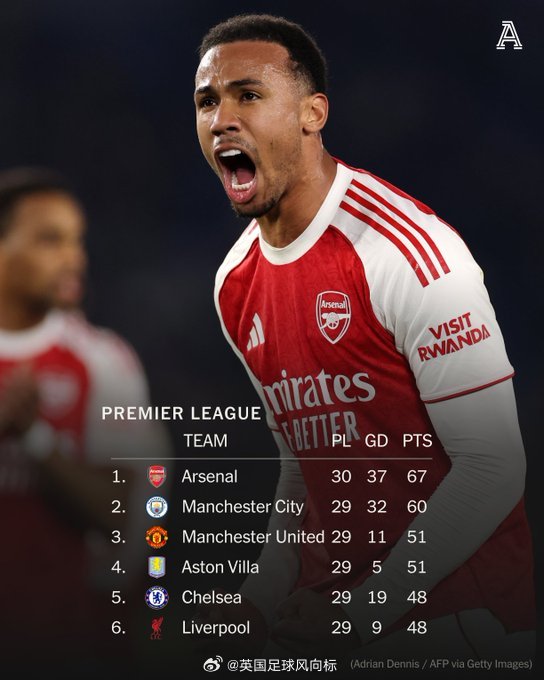Click the Chelsea club crest
544x680 pixels.
pyautogui.click(x=157, y=598)
